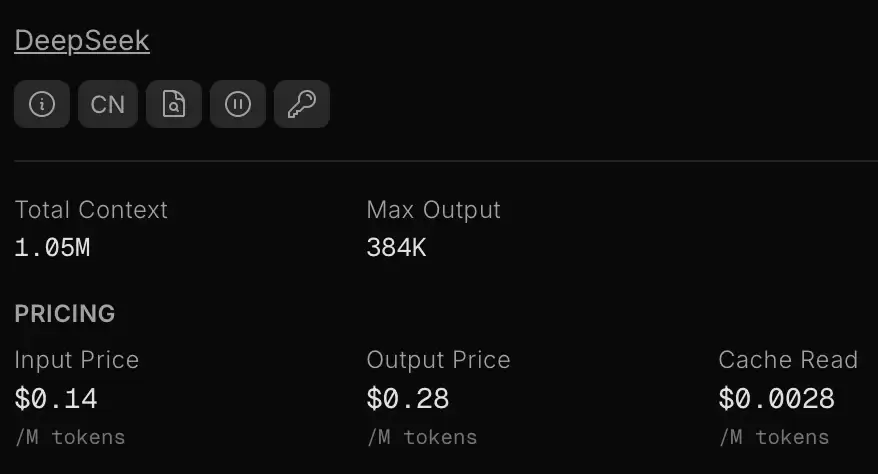The width and height of the screenshot is (878, 474).
Task: Click the Total Context label
Action: (x=91, y=210)
